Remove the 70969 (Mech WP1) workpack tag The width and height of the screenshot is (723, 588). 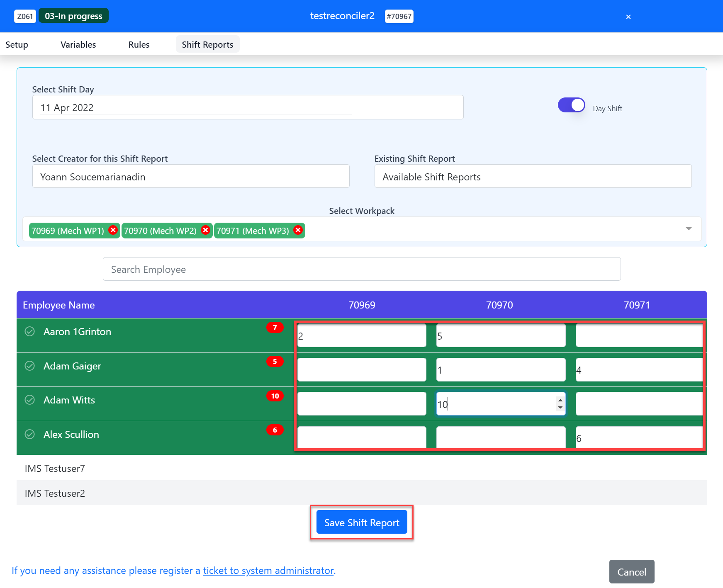point(113,230)
